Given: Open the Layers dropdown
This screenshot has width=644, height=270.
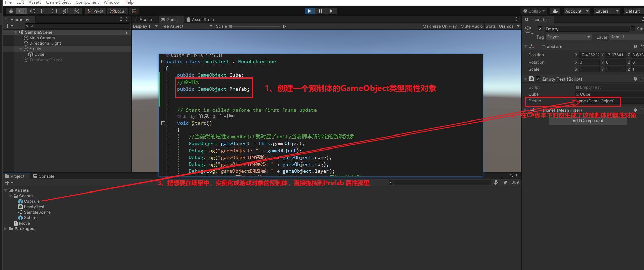Looking at the screenshot, I should tap(607, 11).
